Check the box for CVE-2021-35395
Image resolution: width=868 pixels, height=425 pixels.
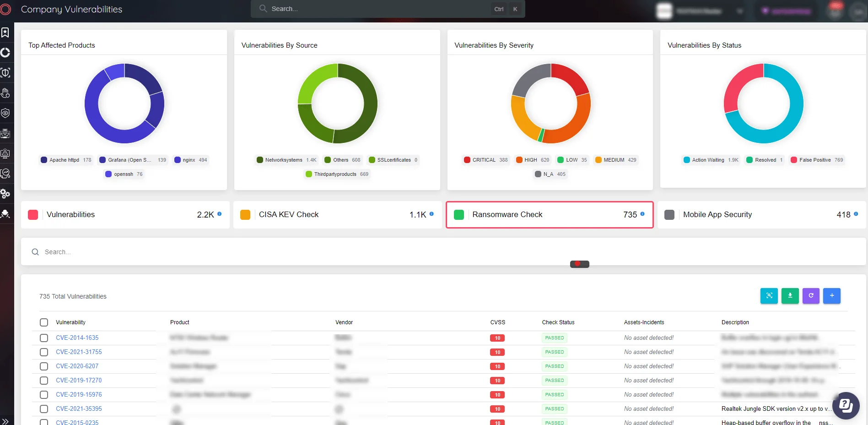tap(44, 409)
